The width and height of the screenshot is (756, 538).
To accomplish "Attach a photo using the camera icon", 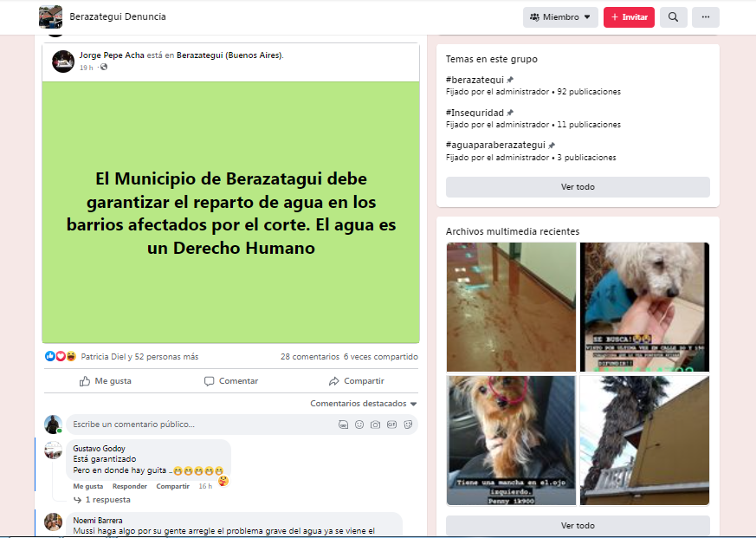I will (x=375, y=425).
